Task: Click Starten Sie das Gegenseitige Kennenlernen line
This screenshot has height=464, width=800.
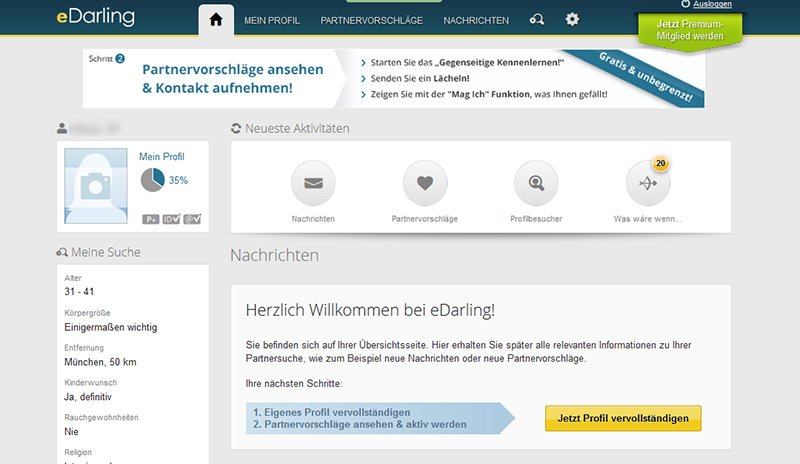Action: [x=467, y=63]
